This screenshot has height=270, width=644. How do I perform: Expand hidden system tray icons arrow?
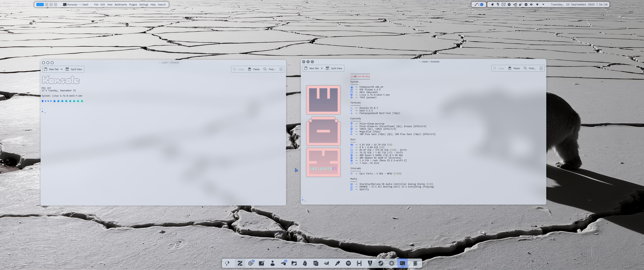pos(543,4)
